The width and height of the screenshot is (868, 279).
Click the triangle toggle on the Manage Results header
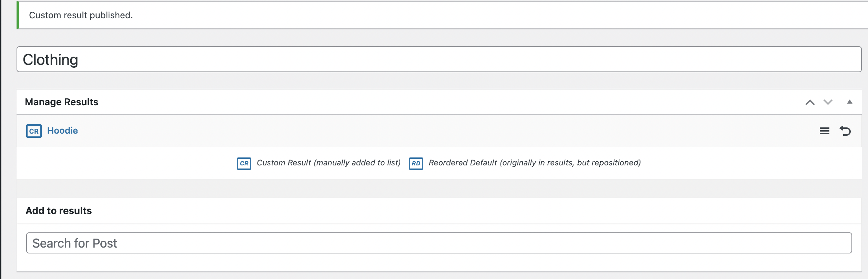pos(849,102)
